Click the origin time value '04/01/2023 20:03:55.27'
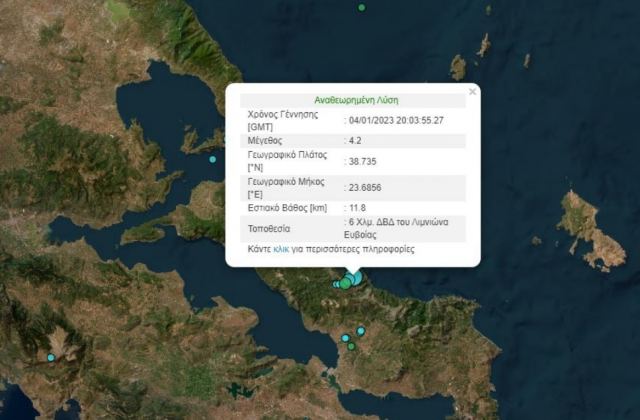The image size is (640, 420). point(396,120)
